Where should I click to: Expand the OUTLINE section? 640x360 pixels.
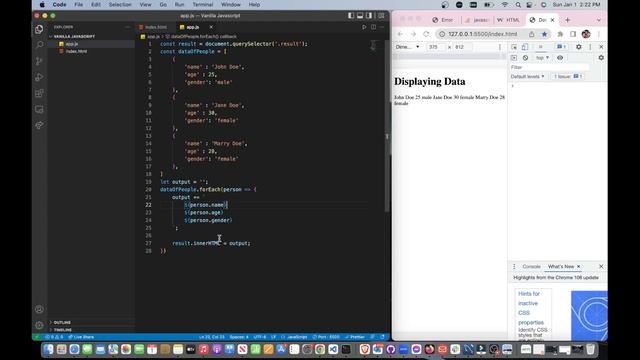[62, 322]
